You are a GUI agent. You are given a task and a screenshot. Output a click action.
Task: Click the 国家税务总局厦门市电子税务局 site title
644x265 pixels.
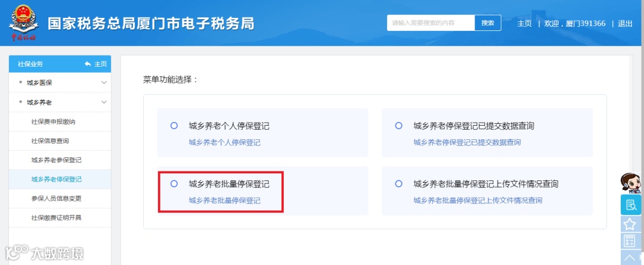coord(151,23)
